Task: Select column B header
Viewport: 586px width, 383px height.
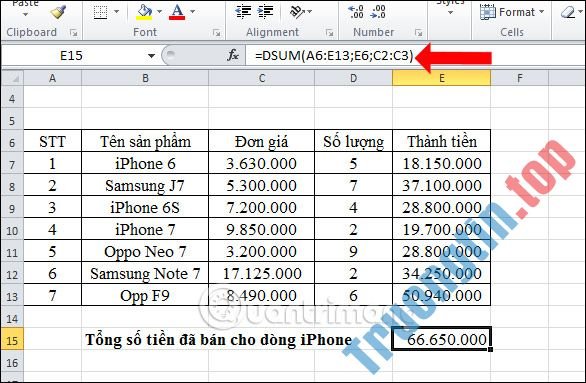Action: tap(145, 78)
